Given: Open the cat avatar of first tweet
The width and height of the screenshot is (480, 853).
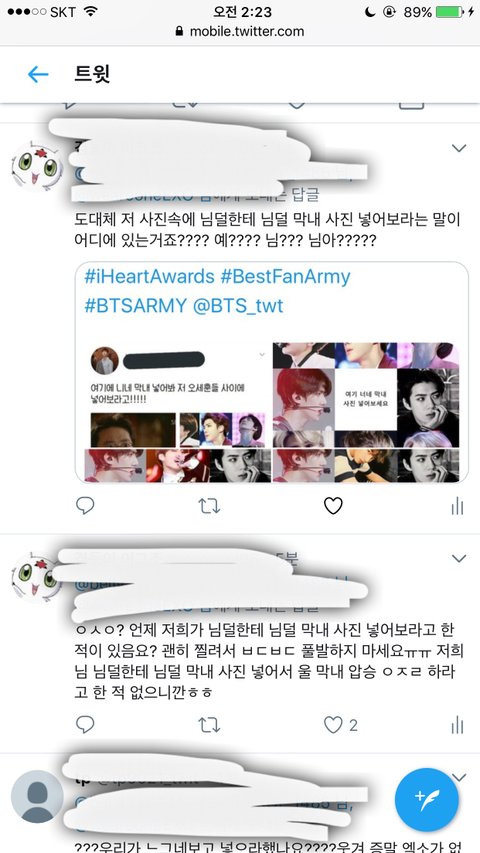Looking at the screenshot, I should click(37, 166).
